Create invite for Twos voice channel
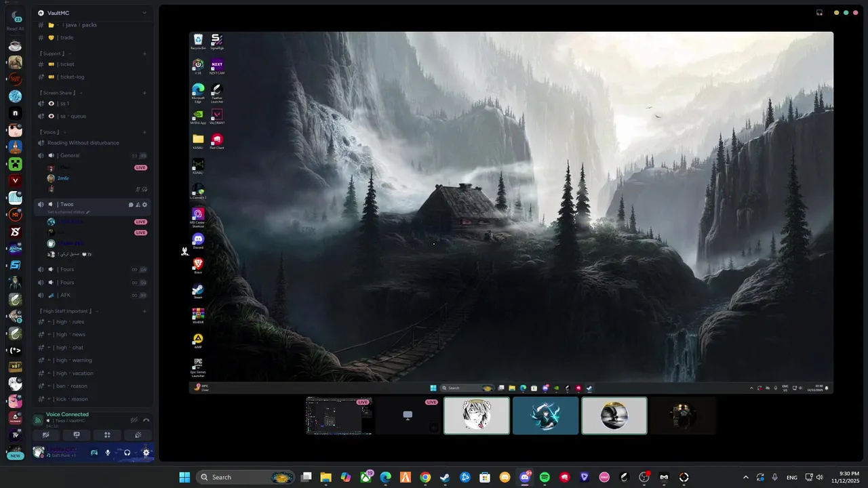This screenshot has height=488, width=868. point(138,205)
